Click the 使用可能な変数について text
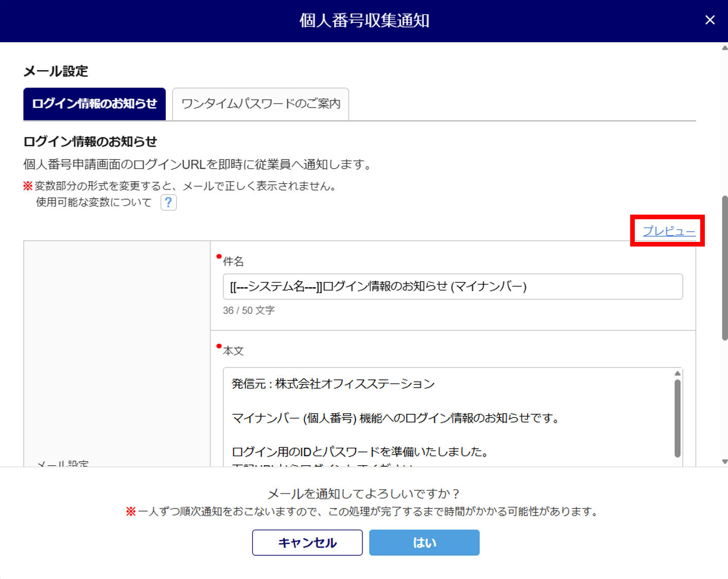This screenshot has width=728, height=579. click(x=94, y=202)
